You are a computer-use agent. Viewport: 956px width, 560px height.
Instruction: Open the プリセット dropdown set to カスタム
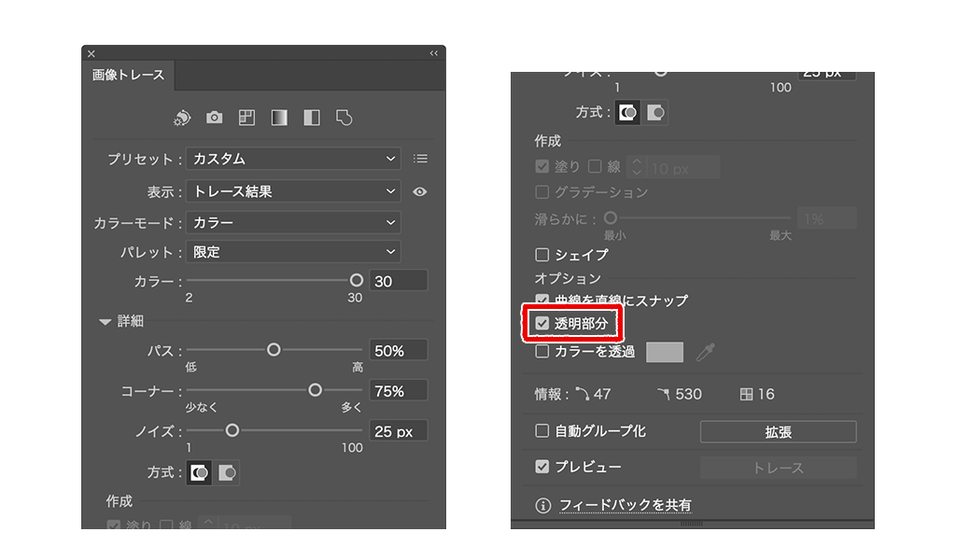(x=293, y=159)
